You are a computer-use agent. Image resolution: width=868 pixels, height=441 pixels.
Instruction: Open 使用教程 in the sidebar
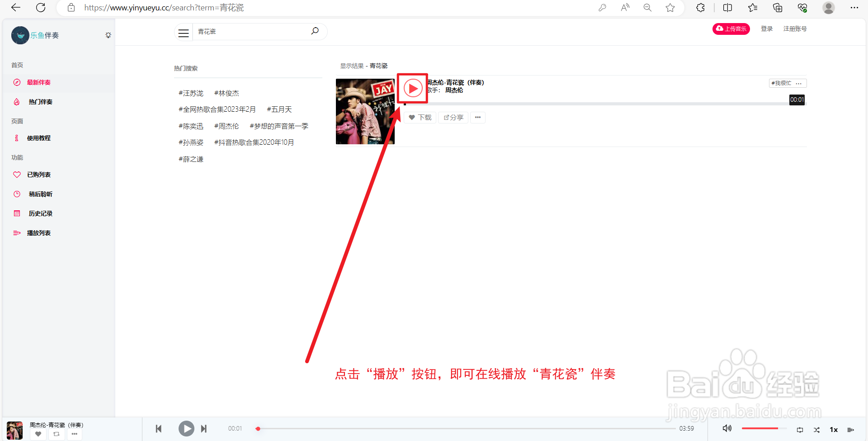click(39, 138)
